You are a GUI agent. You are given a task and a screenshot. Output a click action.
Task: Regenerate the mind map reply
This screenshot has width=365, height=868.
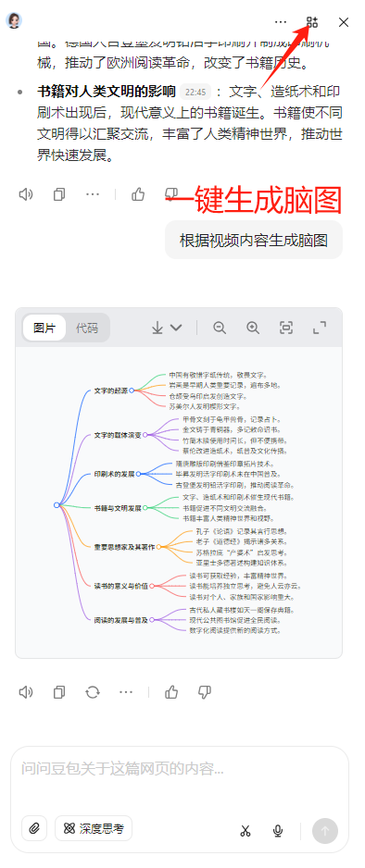93,692
